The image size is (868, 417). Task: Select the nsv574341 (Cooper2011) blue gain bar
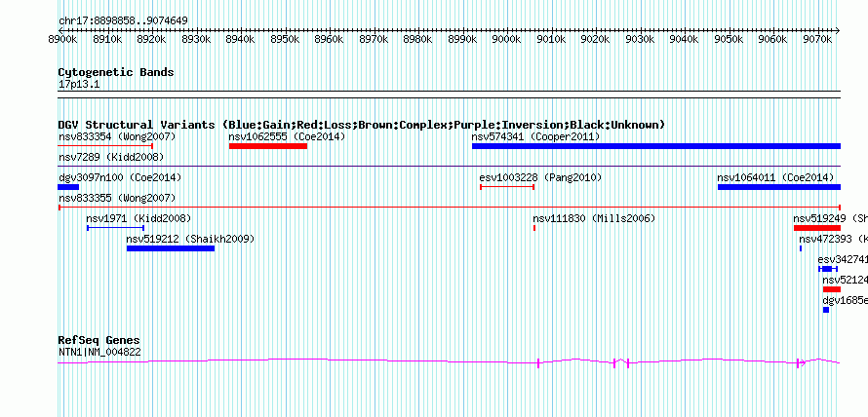[x=656, y=146]
